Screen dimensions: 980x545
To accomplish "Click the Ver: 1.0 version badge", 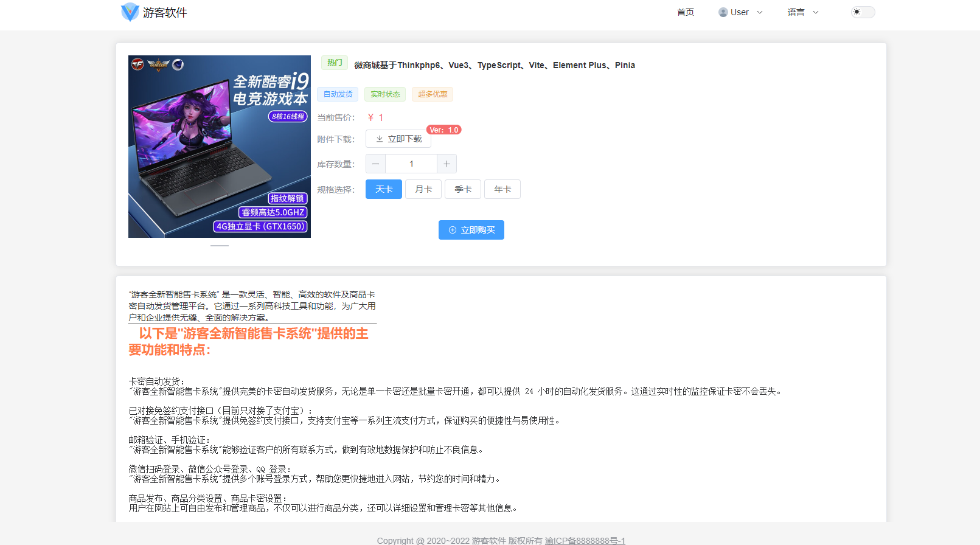I will click(444, 130).
